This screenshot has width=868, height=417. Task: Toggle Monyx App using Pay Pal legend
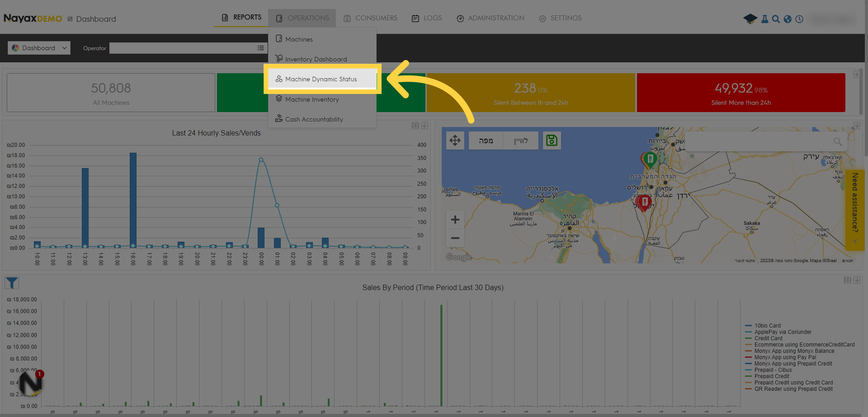point(780,357)
